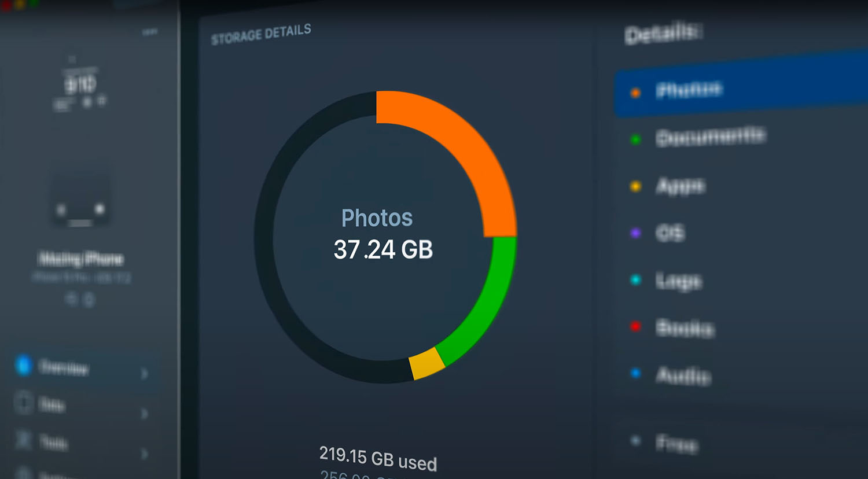Screen dimensions: 868x479
Task: Expand the Overview row chevron arrow
Action: click(145, 374)
